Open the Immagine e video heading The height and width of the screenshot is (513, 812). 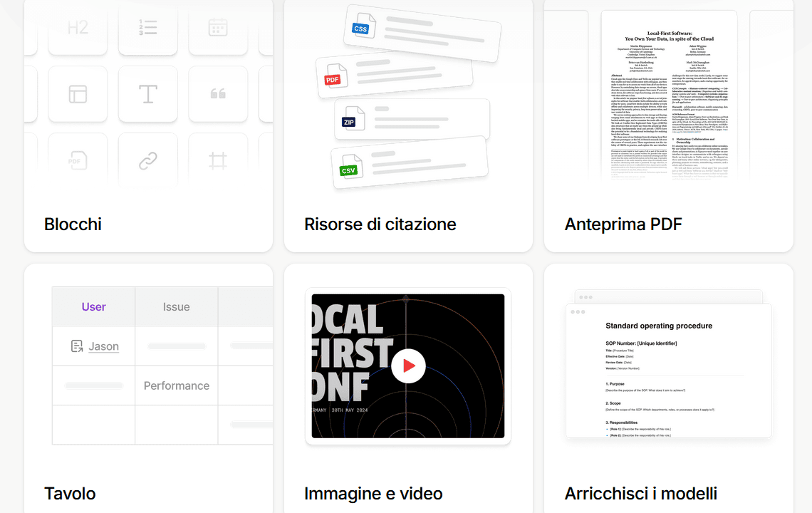[x=373, y=493]
